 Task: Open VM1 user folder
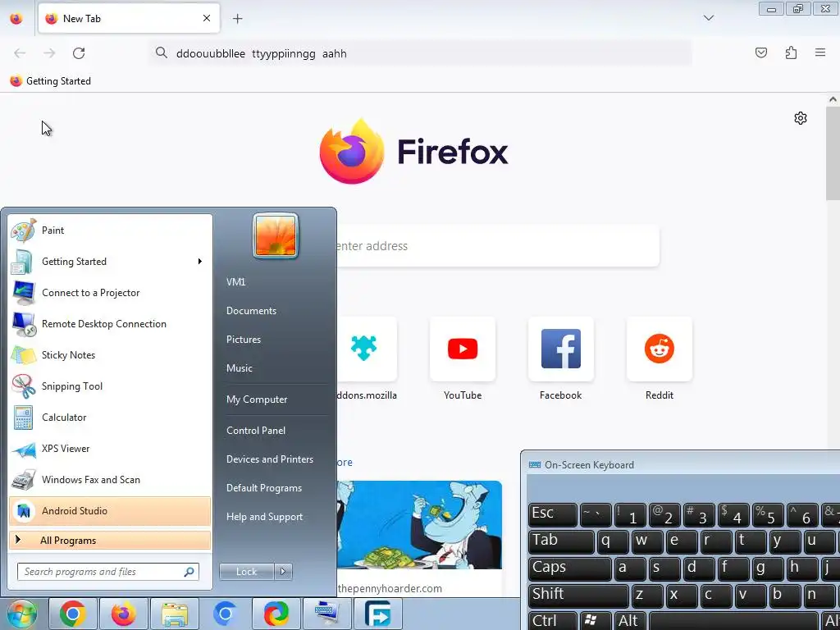click(x=235, y=282)
